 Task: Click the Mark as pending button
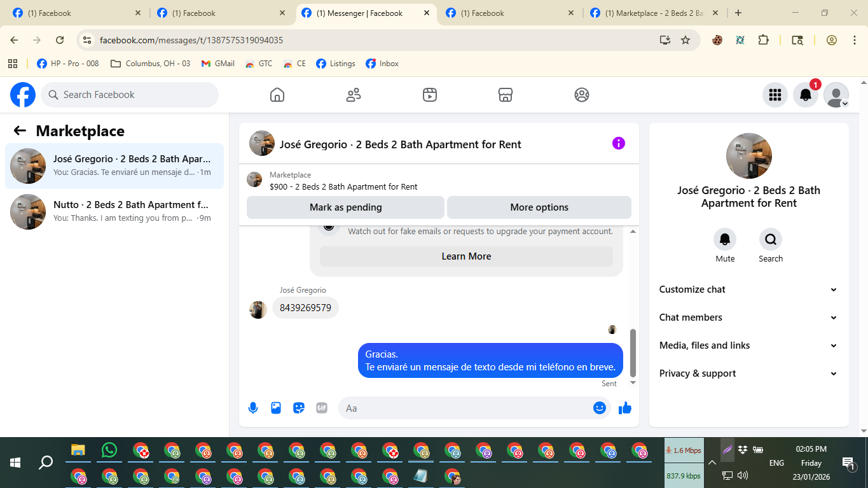tap(345, 207)
